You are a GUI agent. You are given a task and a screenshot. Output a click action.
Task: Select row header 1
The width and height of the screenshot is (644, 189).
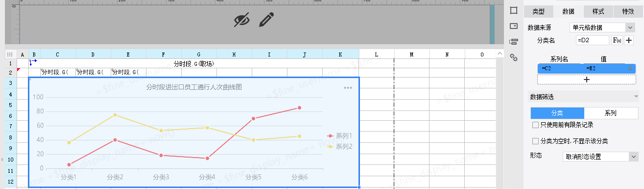tap(11, 63)
